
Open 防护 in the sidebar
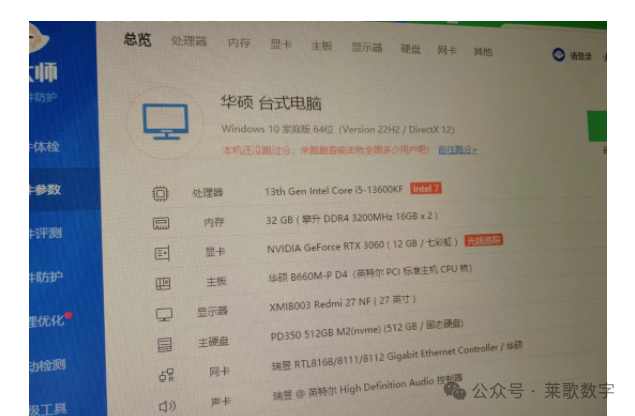click(x=46, y=277)
